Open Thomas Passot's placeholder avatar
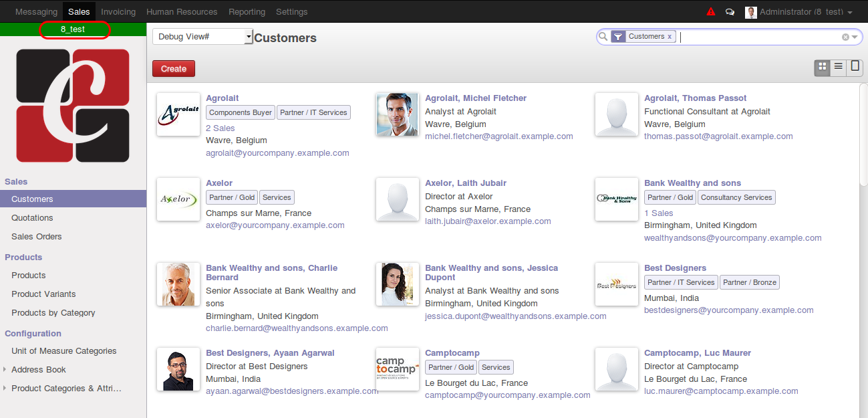This screenshot has height=418, width=868. (x=617, y=114)
